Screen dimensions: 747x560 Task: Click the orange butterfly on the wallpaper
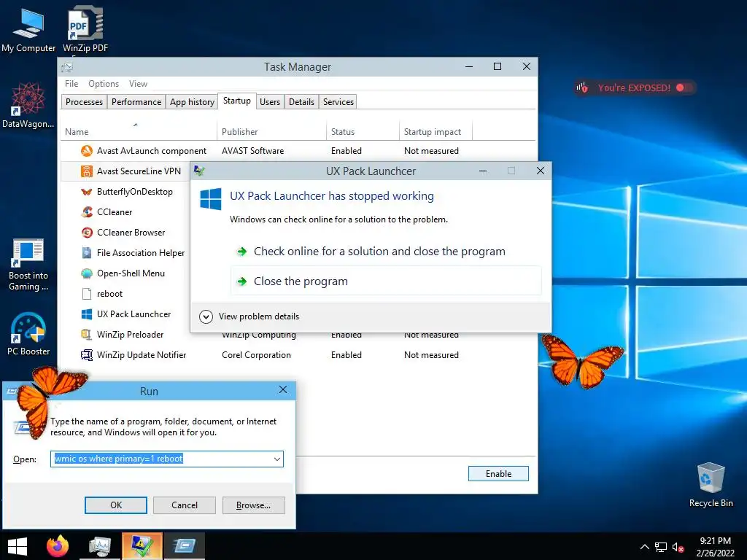click(x=581, y=362)
